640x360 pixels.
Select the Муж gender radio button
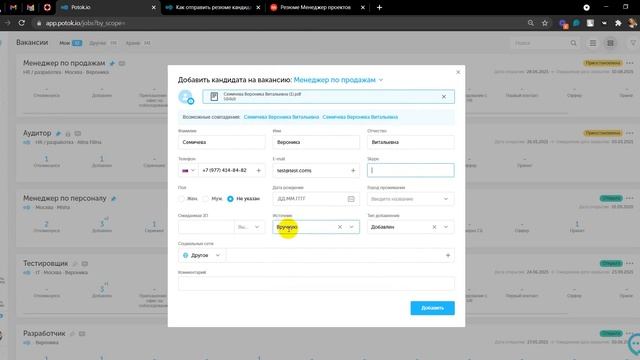pos(206,199)
